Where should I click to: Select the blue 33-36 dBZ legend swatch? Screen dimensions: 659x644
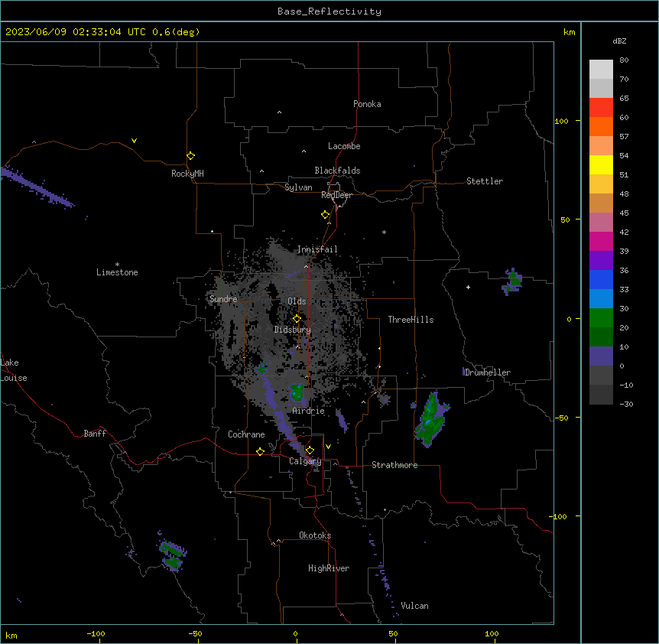[x=601, y=279]
